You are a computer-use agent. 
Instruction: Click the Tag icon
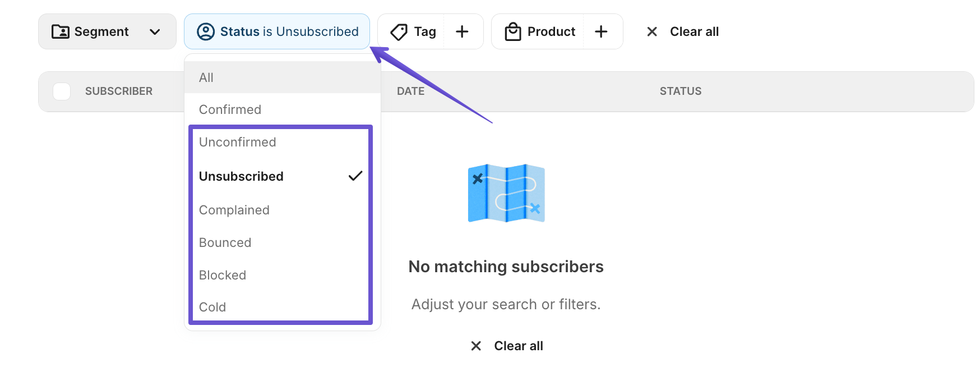(399, 32)
